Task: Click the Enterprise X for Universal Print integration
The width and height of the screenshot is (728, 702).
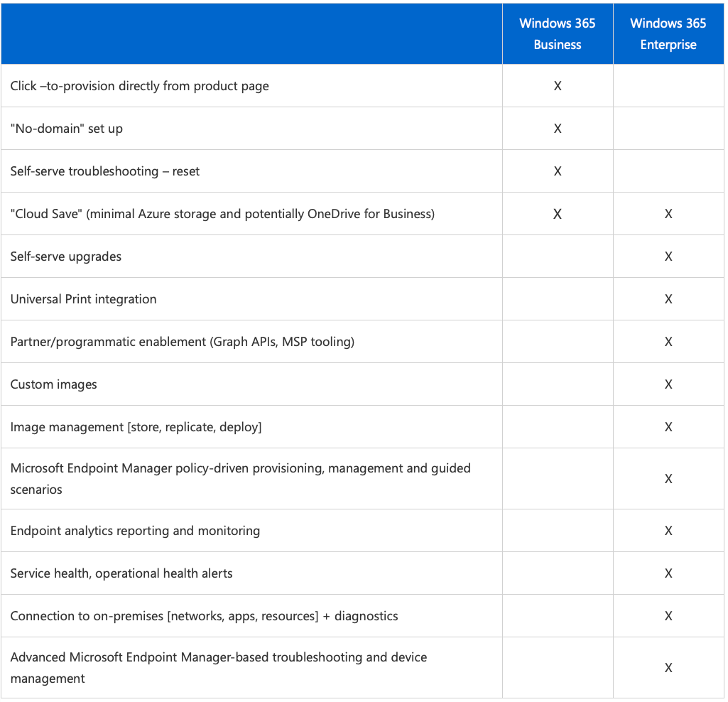Action: 668,299
